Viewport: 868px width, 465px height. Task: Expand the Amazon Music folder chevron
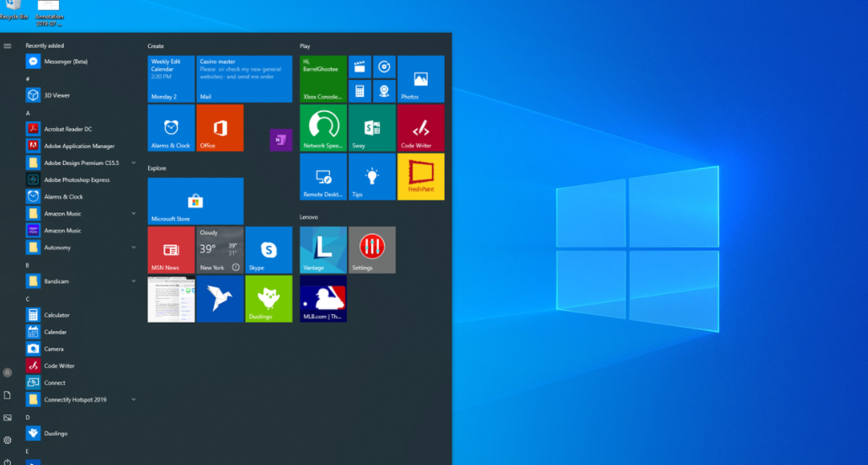tap(133, 214)
